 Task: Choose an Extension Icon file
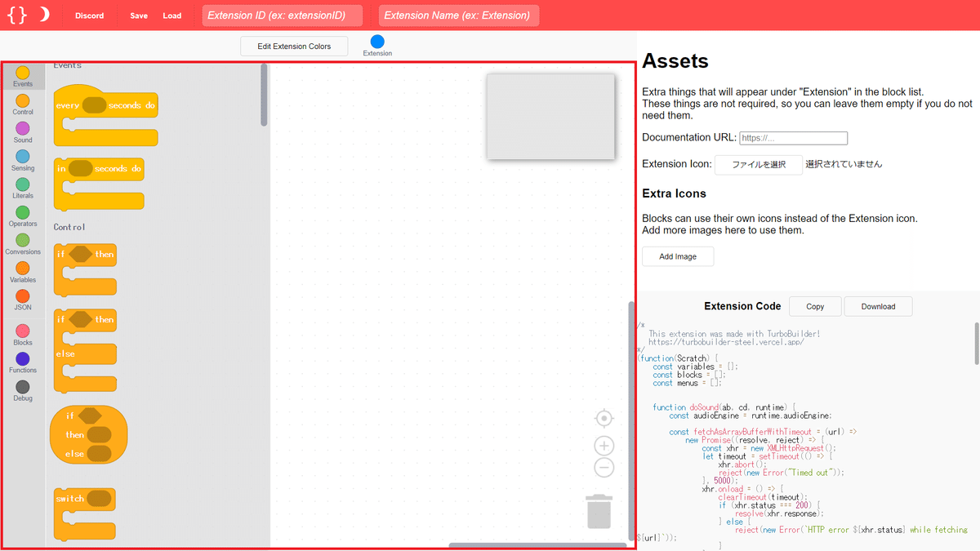click(x=759, y=164)
